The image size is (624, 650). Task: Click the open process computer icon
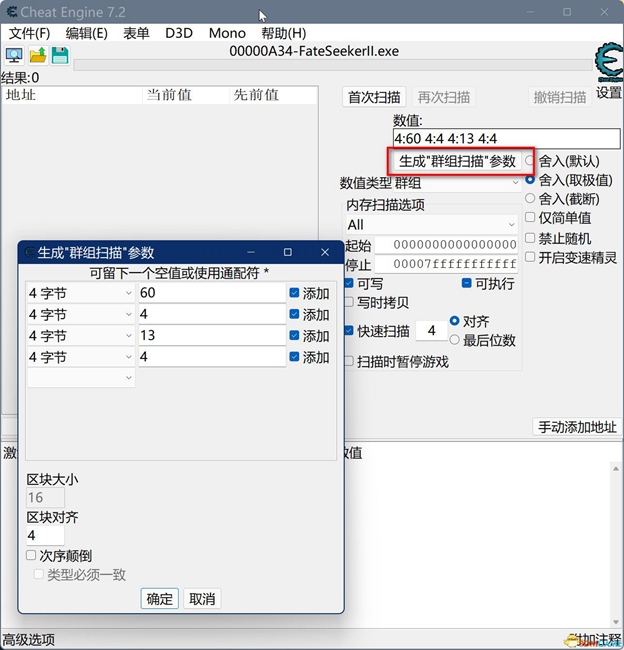click(14, 54)
